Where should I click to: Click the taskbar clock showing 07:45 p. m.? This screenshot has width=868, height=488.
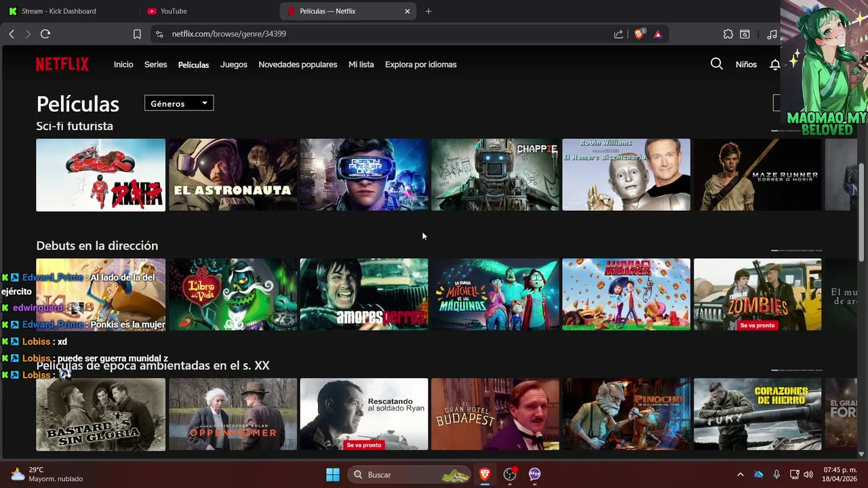coord(840,474)
